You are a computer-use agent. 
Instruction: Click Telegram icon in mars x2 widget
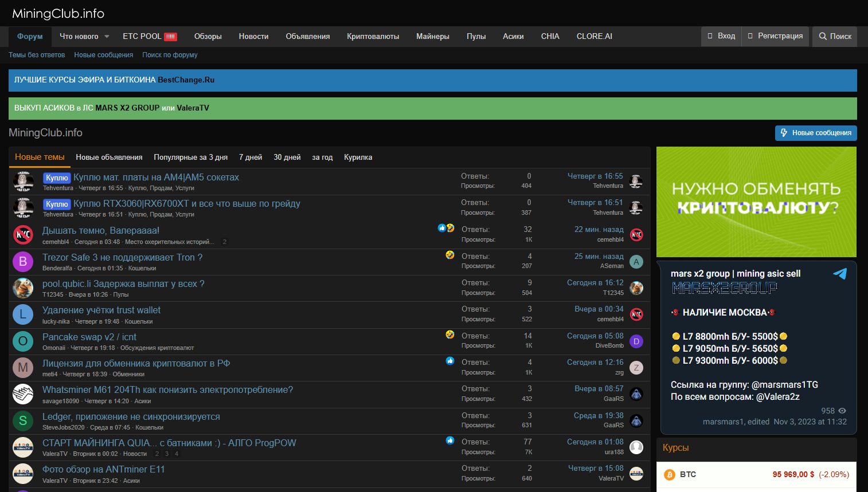840,274
